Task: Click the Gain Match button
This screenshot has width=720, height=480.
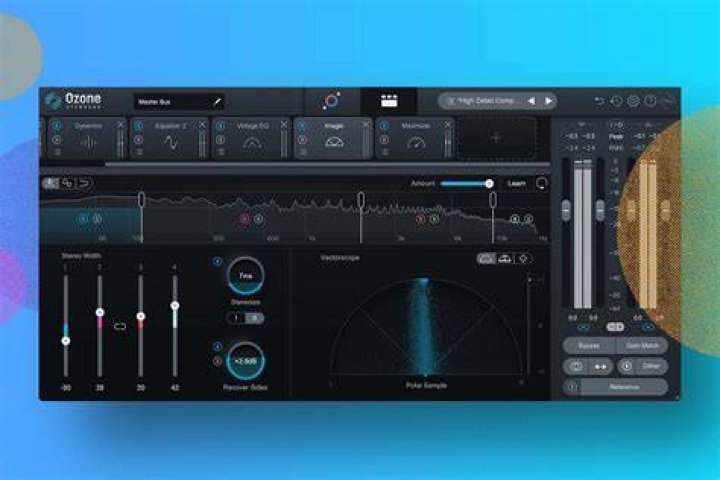Action: 642,345
